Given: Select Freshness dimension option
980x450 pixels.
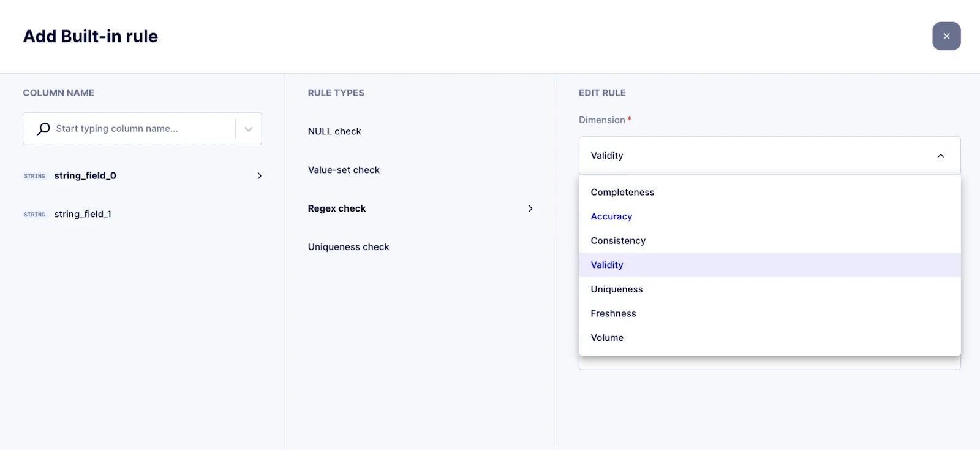Looking at the screenshot, I should click(x=770, y=313).
